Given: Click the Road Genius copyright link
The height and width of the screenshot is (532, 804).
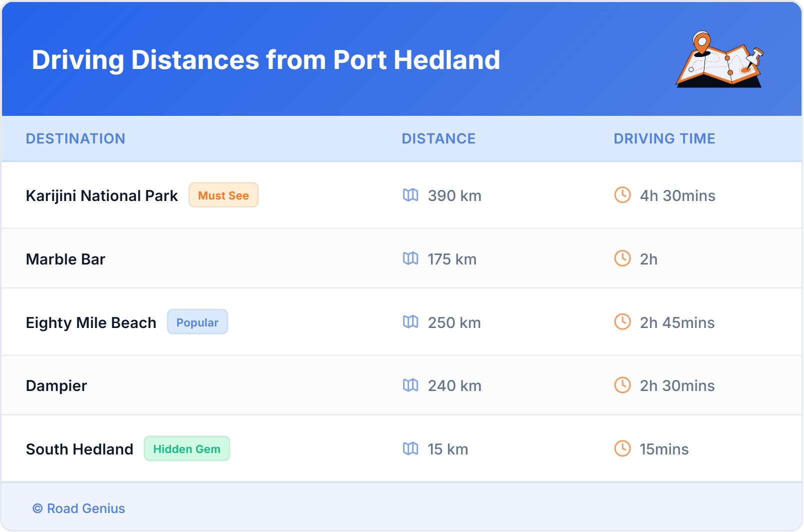Looking at the screenshot, I should (78, 508).
